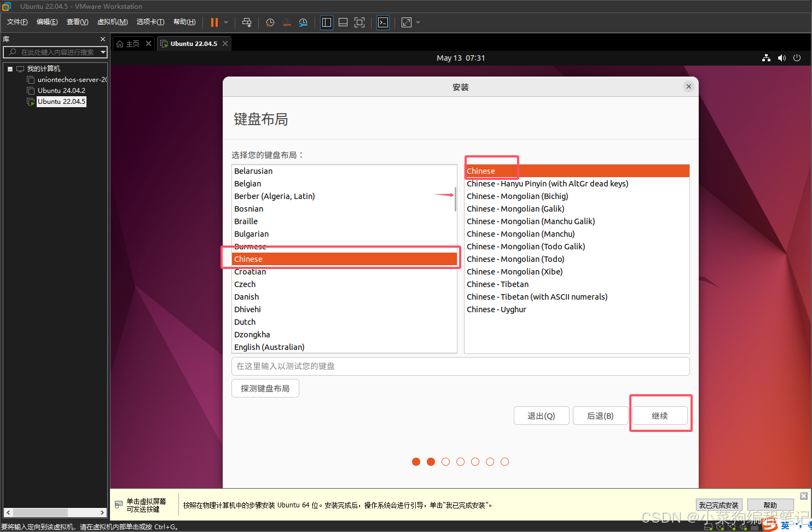Click the Ubuntu volume icon

(x=781, y=58)
